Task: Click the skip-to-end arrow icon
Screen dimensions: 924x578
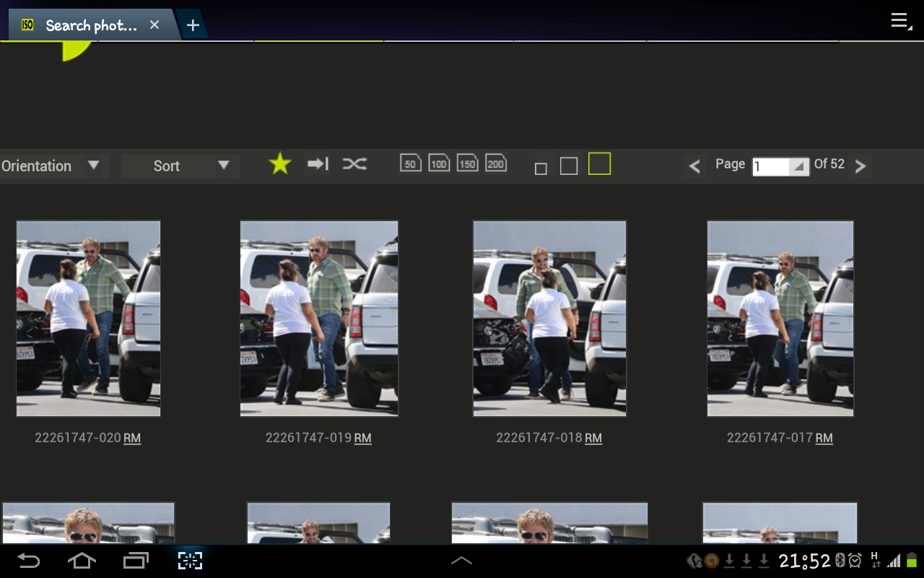Action: tap(318, 164)
